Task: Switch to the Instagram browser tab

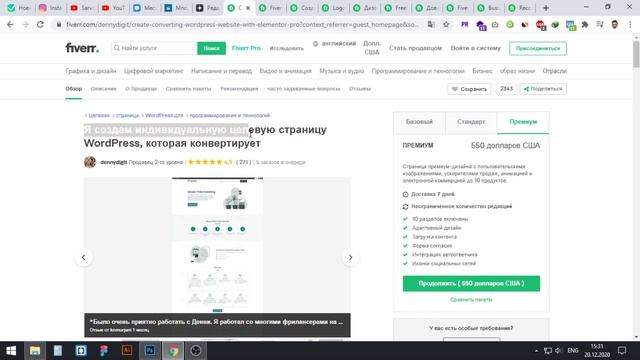Action: (50, 8)
